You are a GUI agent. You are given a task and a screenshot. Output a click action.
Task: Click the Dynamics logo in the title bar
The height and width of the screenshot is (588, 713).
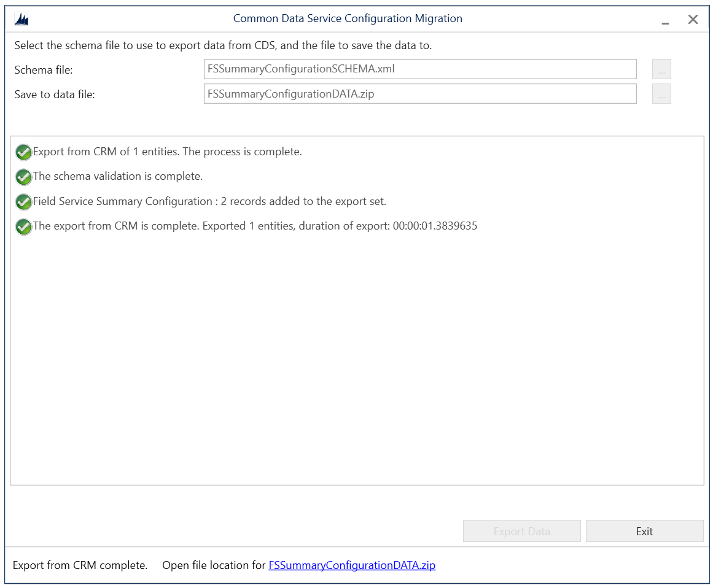pyautogui.click(x=22, y=20)
